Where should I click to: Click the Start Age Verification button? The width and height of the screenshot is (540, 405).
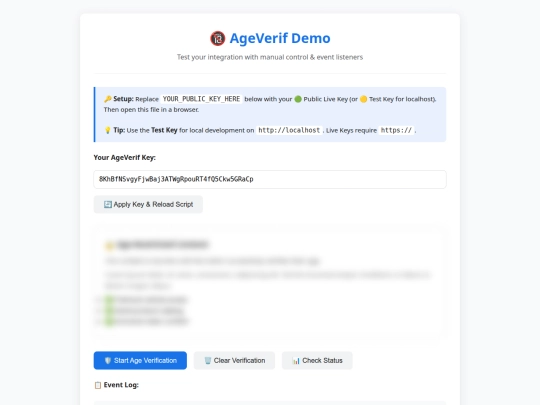pyautogui.click(x=140, y=361)
